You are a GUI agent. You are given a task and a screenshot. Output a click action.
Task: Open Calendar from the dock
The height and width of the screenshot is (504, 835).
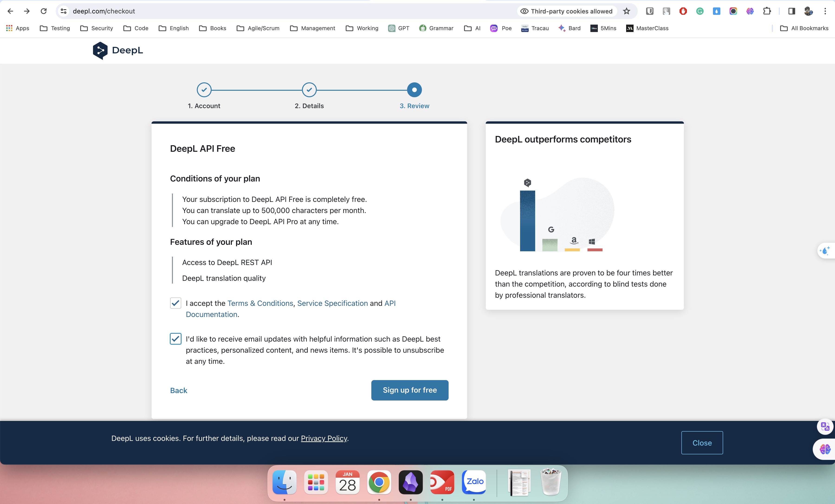pos(347,482)
